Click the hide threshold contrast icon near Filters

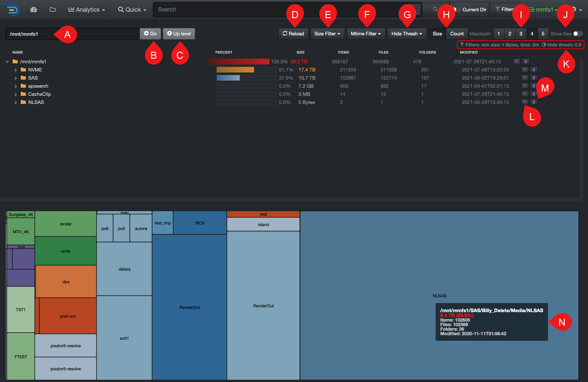click(544, 45)
